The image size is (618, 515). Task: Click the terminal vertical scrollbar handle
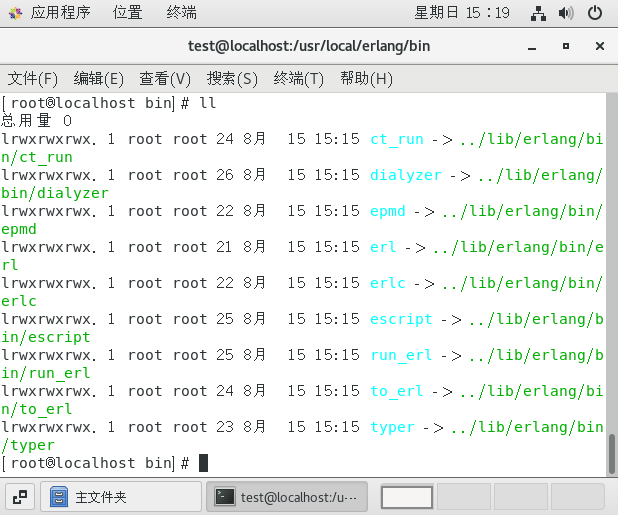point(612,454)
